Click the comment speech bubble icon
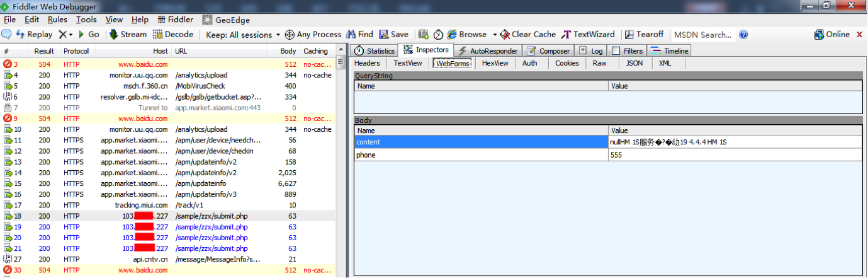868x278 pixels. 7,35
